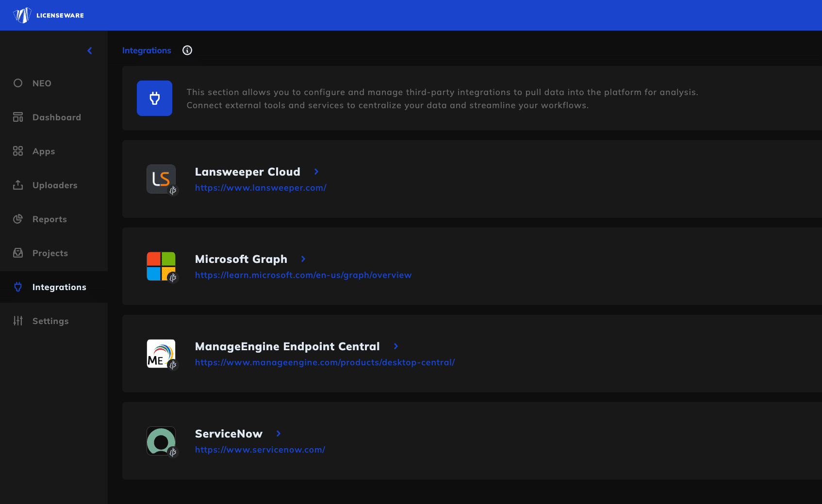Viewport: 822px width, 504px height.
Task: Click the Microsoft Graph logo icon
Action: (x=161, y=266)
